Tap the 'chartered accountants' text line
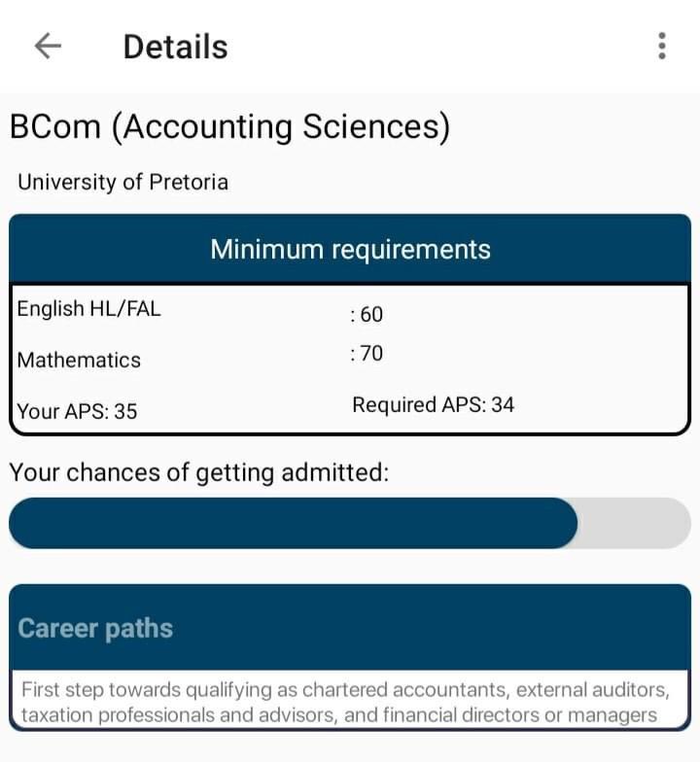700x762 pixels. click(x=346, y=690)
